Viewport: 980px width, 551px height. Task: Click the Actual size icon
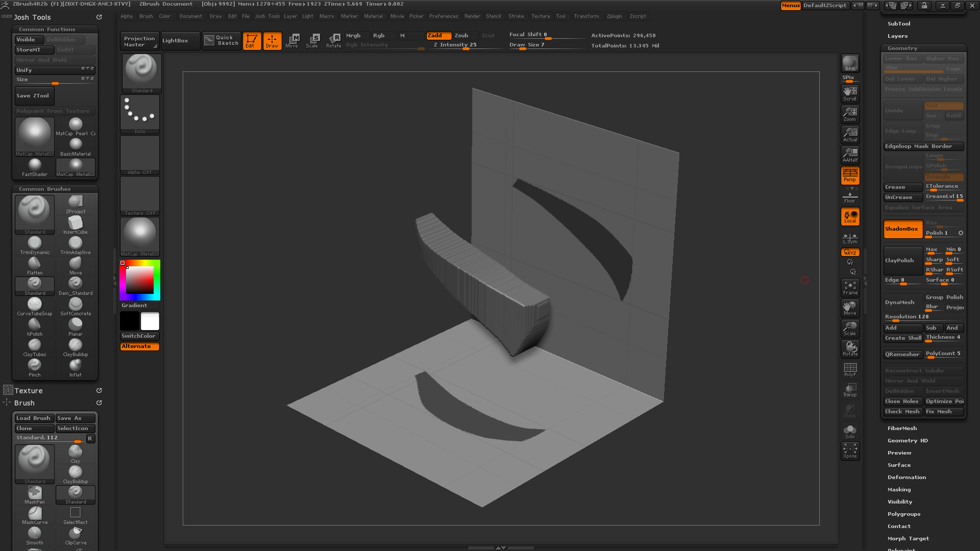click(850, 134)
